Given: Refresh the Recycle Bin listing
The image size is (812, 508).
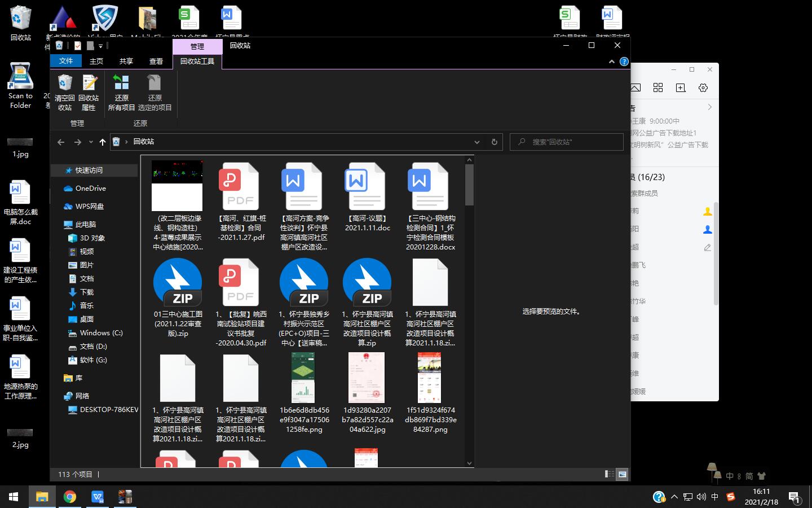Looking at the screenshot, I should tap(493, 142).
